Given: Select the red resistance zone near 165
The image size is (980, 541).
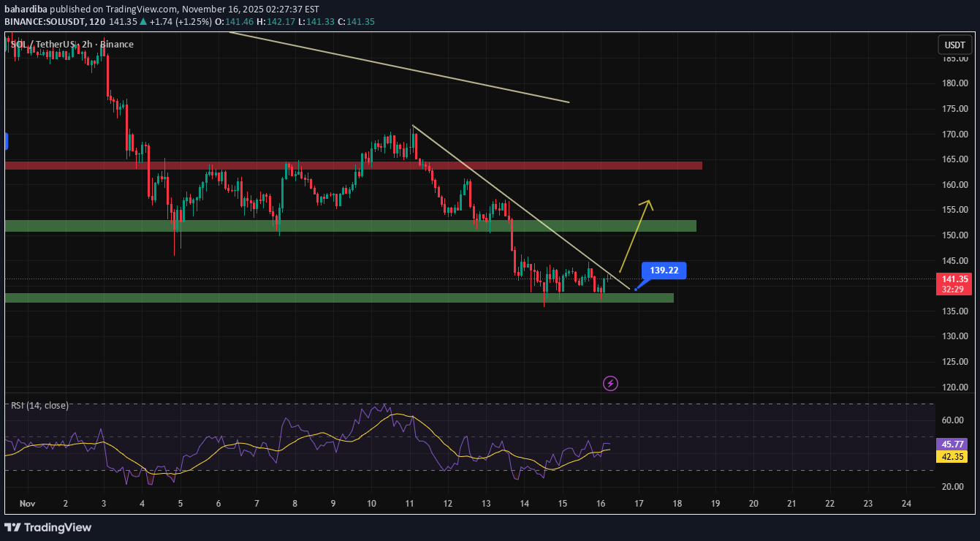Looking at the screenshot, I should 351,165.
